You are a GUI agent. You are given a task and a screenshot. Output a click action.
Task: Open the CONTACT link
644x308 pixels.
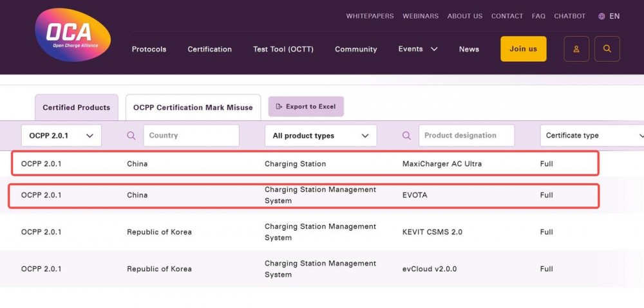[x=507, y=17]
